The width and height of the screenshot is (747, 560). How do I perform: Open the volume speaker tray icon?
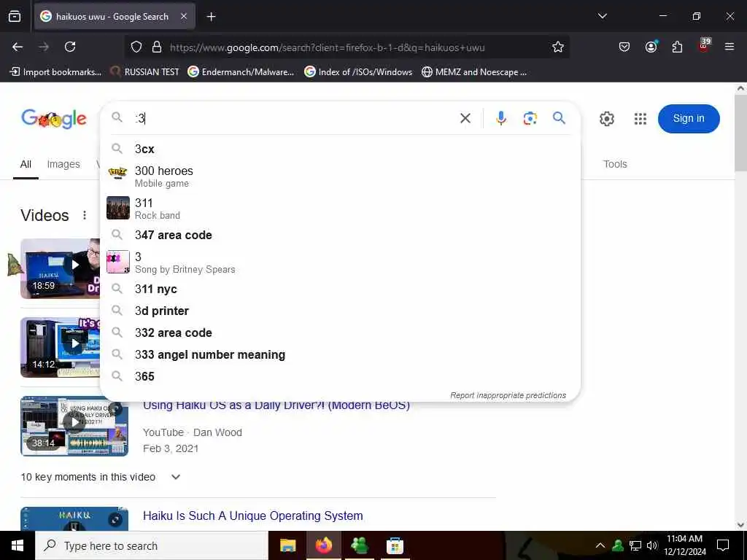652,545
